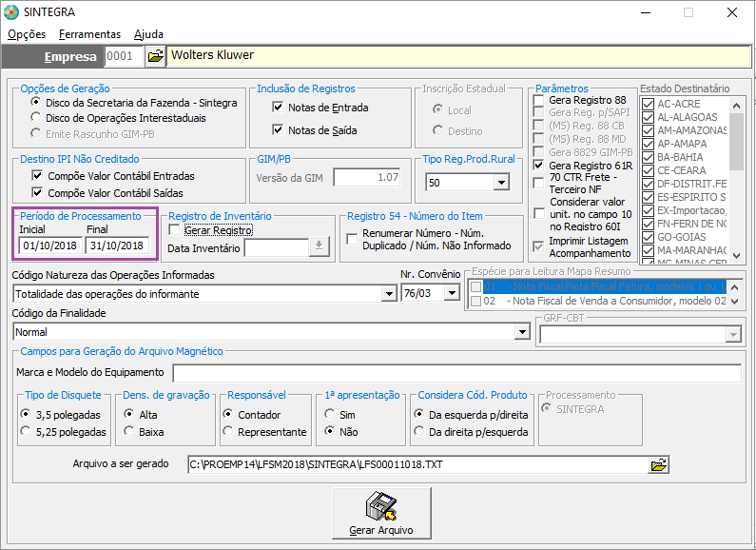
Task: Select Não for 1ª apresentação
Action: coord(330,431)
